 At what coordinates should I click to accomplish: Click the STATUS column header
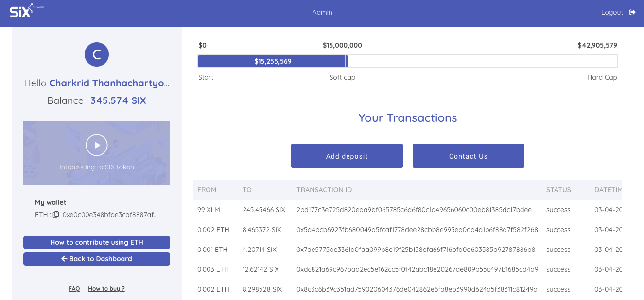[559, 190]
